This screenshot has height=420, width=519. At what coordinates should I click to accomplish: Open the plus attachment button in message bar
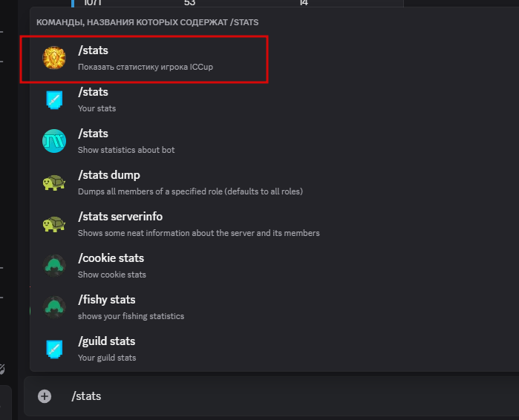pos(45,396)
